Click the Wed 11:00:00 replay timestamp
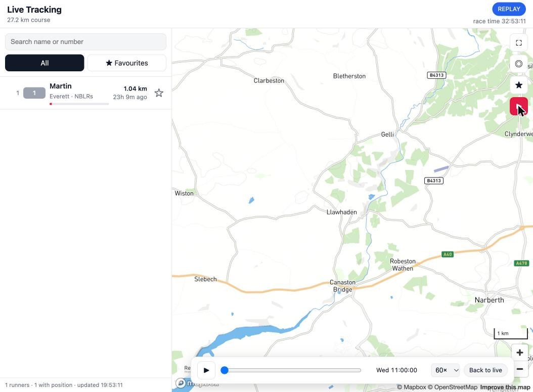Viewport: 533px width, 392px height. tap(396, 370)
